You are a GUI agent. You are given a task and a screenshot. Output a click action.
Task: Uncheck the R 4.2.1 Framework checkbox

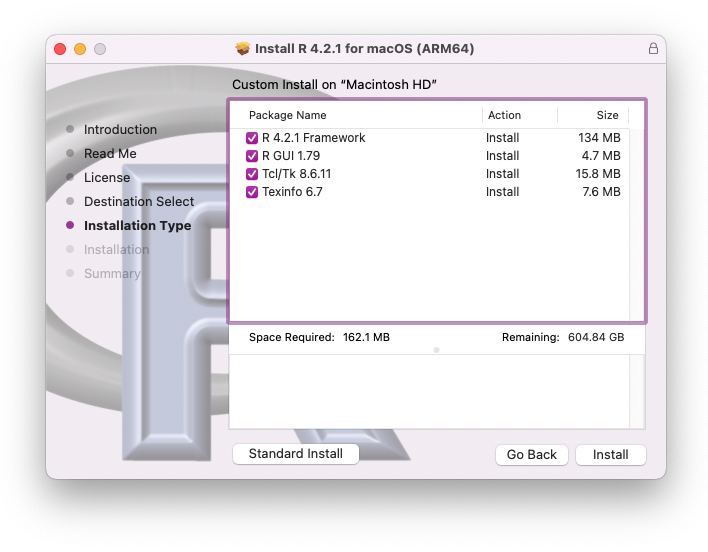click(252, 138)
